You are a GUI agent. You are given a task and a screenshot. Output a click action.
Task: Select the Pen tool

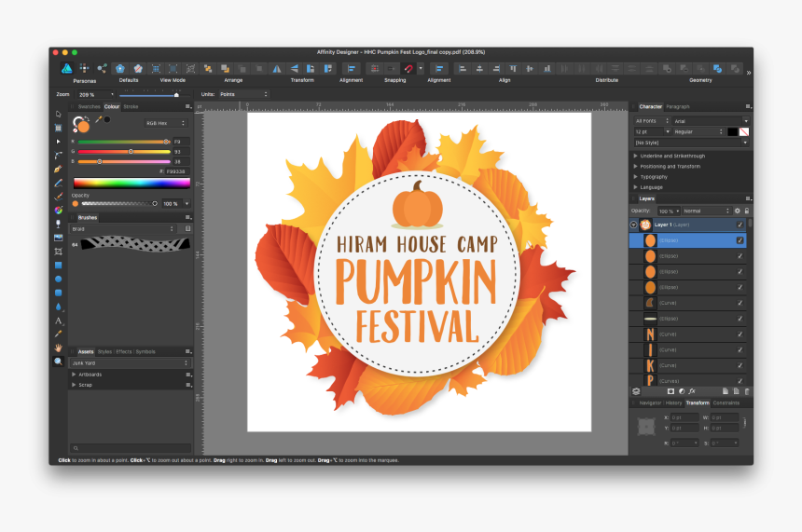point(59,169)
